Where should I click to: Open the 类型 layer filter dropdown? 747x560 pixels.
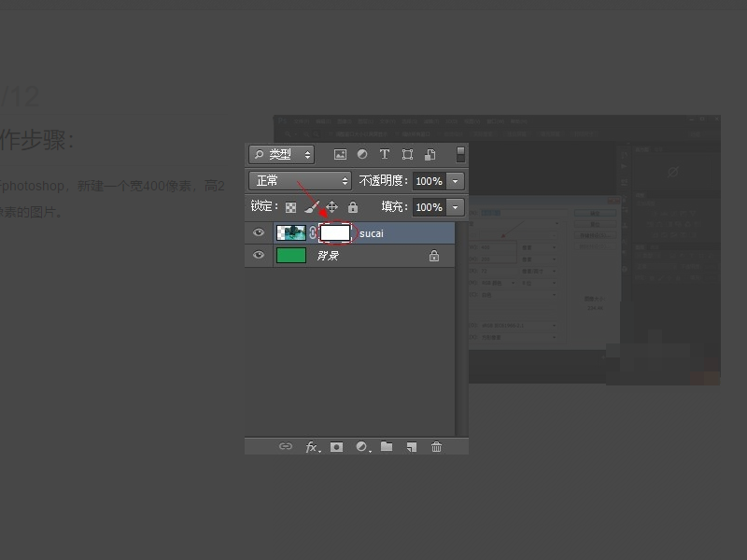coord(281,154)
